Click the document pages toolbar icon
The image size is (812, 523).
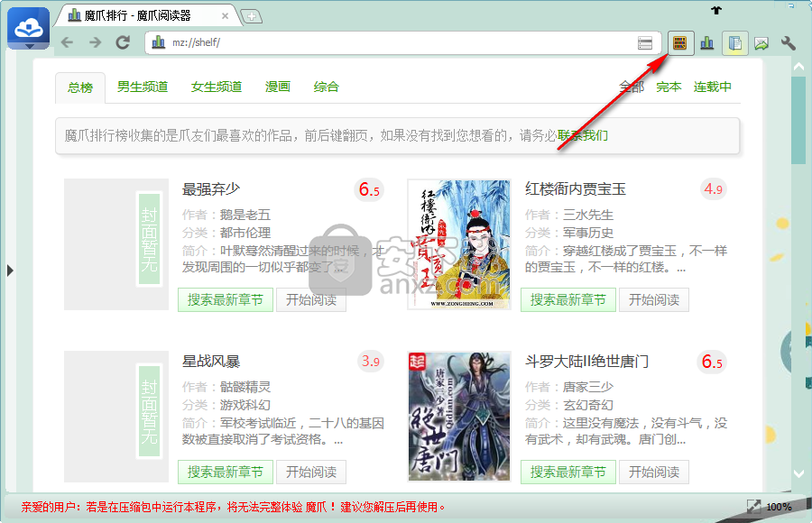pyautogui.click(x=734, y=42)
